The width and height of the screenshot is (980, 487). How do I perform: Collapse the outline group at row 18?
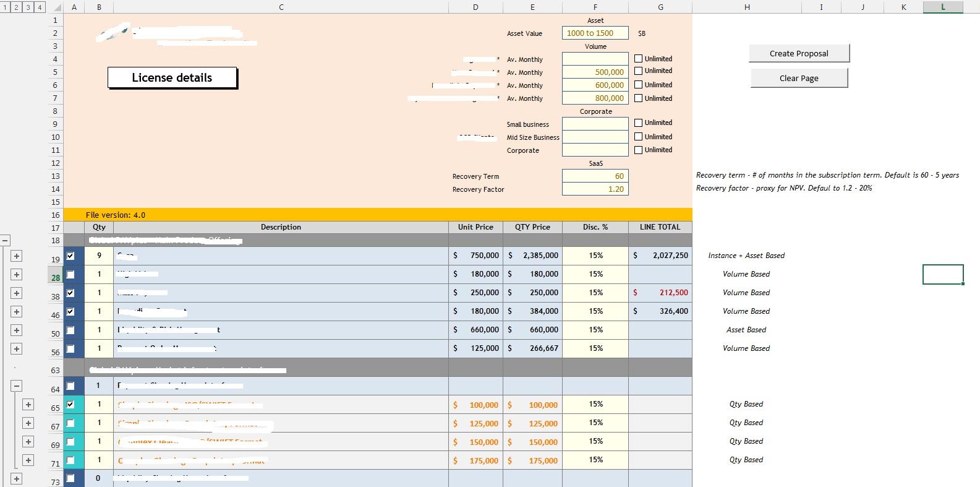click(x=5, y=240)
